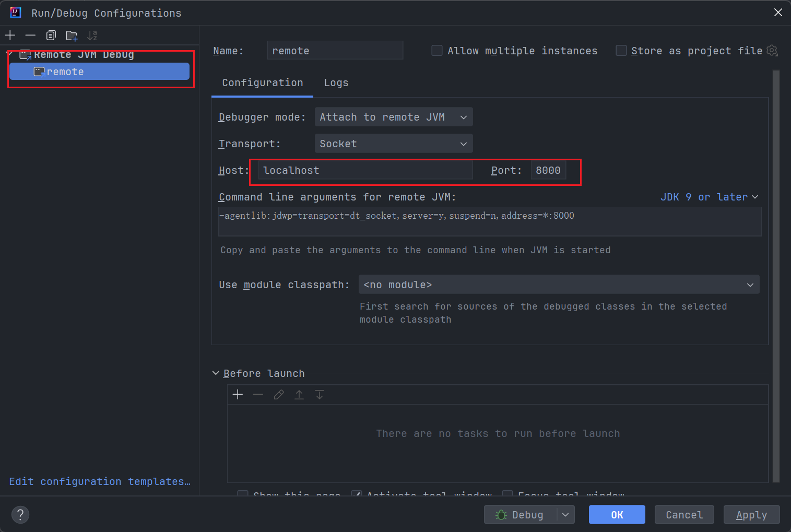Add a Before launch task
Screen dimensions: 791x532
pos(238,394)
